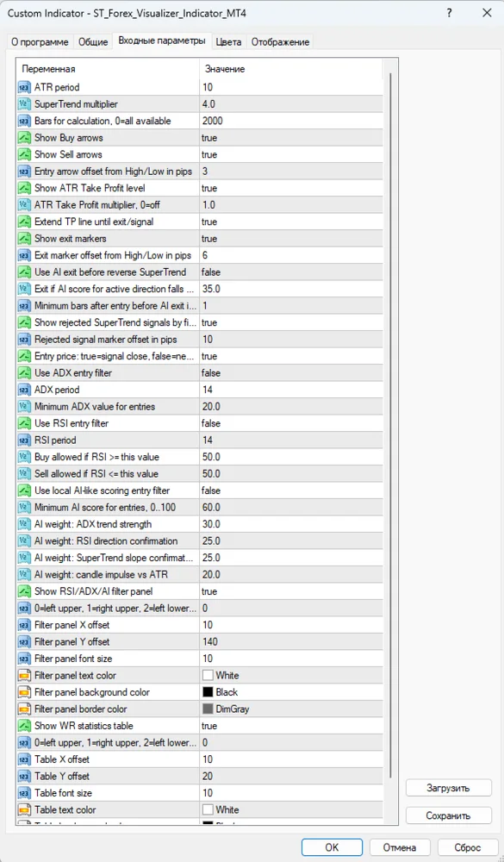Screen dimensions: 504x862
Task: Click the icon beside Use ADX entry filter
Action: click(x=24, y=373)
